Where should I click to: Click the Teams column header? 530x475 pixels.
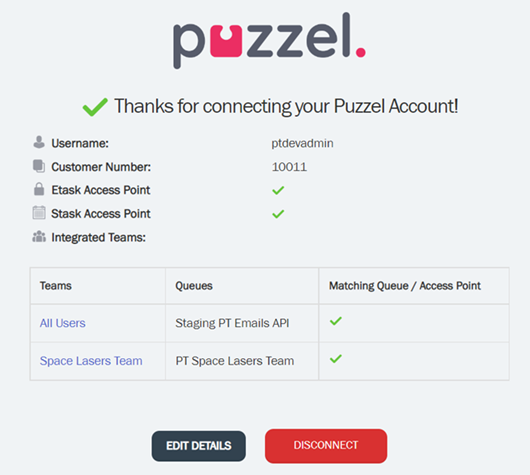tap(56, 286)
